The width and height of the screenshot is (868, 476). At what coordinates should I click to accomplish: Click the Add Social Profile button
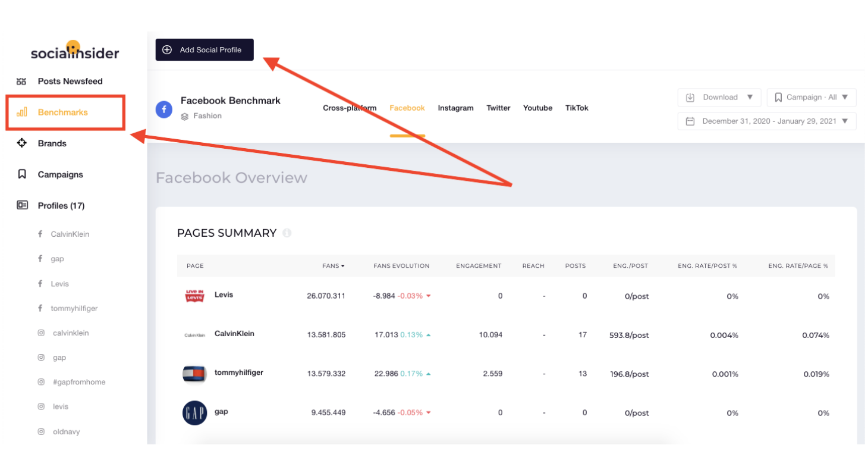(x=205, y=50)
